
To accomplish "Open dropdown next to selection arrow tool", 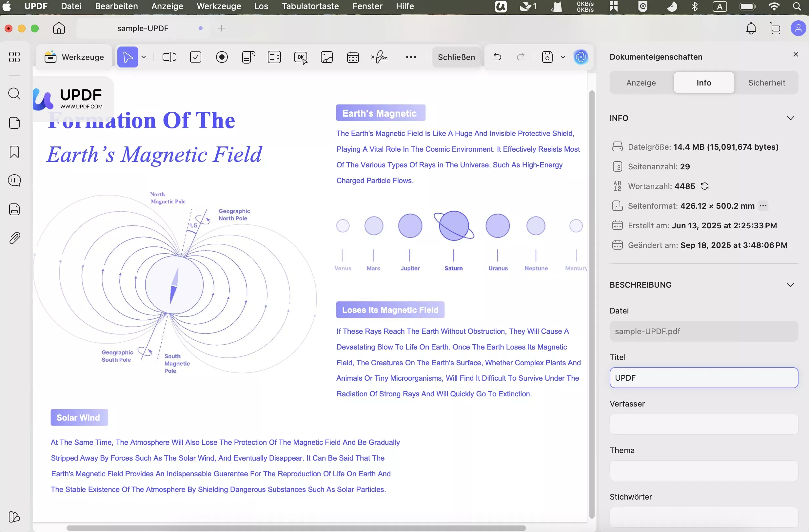I will click(144, 57).
